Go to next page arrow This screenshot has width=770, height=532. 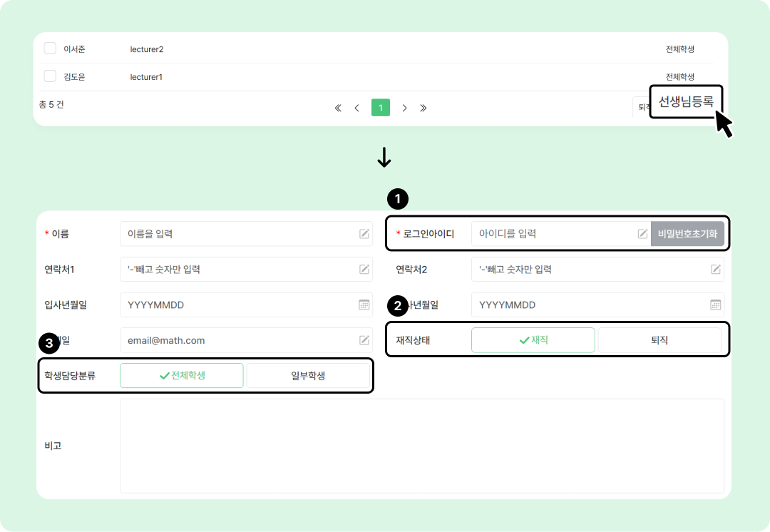404,108
